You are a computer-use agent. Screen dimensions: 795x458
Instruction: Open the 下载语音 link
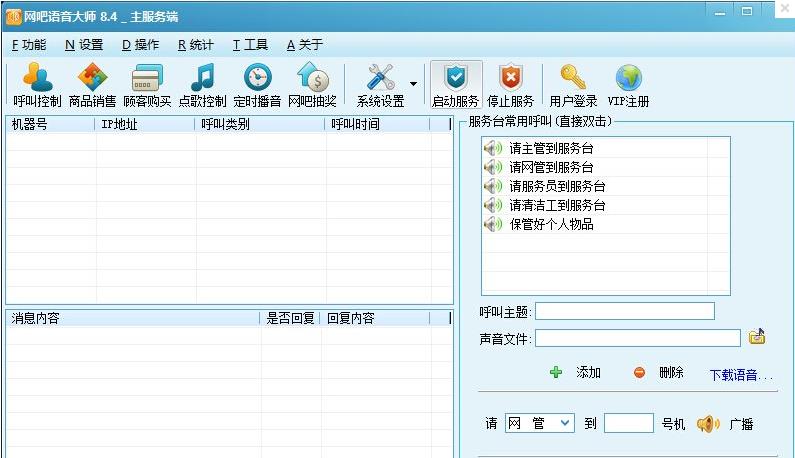740,375
